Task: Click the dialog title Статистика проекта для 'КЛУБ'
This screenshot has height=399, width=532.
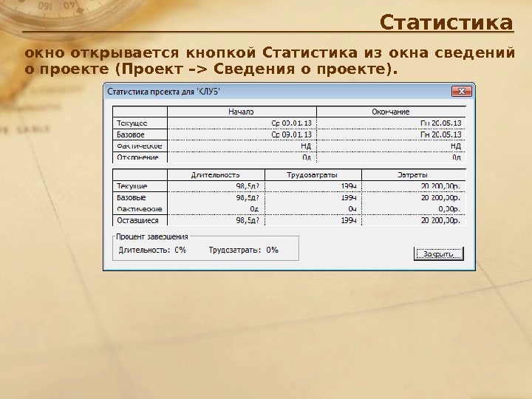Action: pos(164,92)
